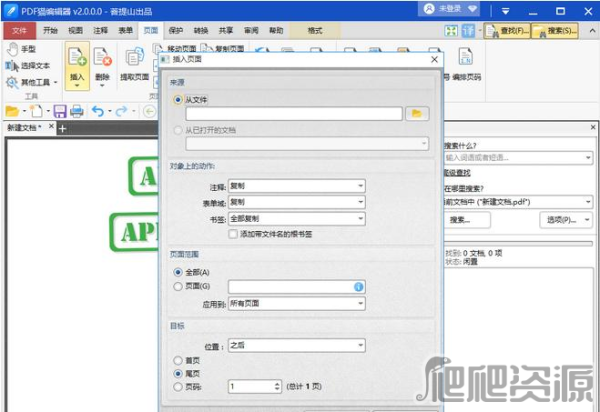Click the Undo arrow in quick toolbar
This screenshot has width=600, height=412.
click(x=98, y=111)
